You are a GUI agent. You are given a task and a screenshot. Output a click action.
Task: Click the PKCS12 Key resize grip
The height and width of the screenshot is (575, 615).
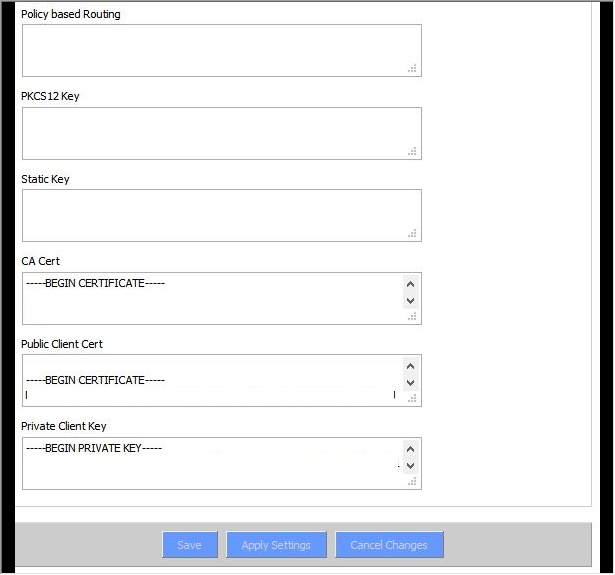tap(412, 151)
